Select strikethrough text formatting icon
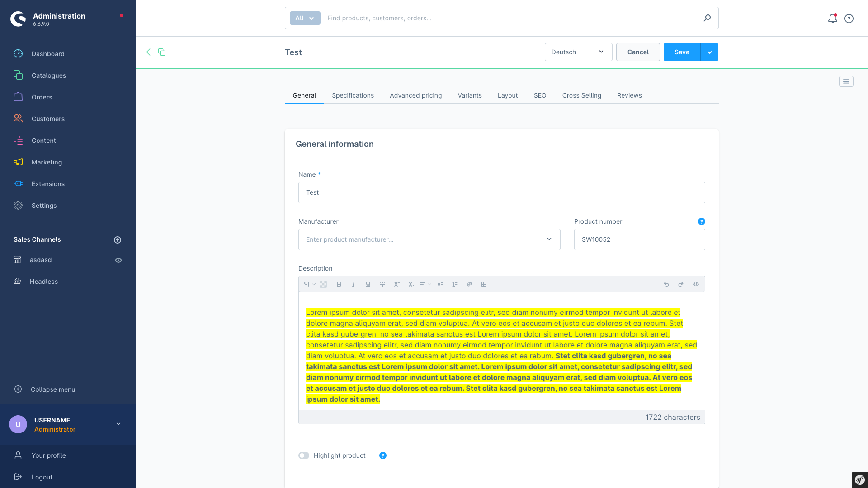The image size is (868, 488). [382, 284]
